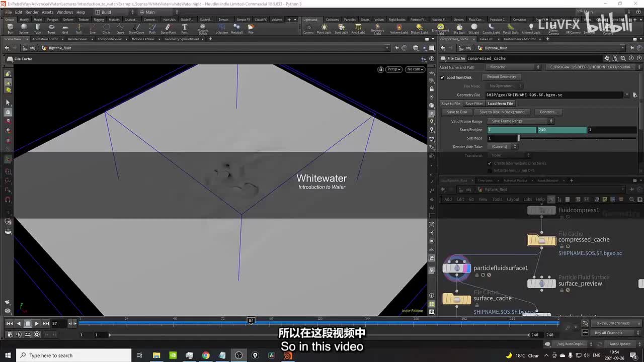Viewport: 644px width, 362px height.
Task: Add a Sky Light from the shelf
Action: (x=459, y=29)
